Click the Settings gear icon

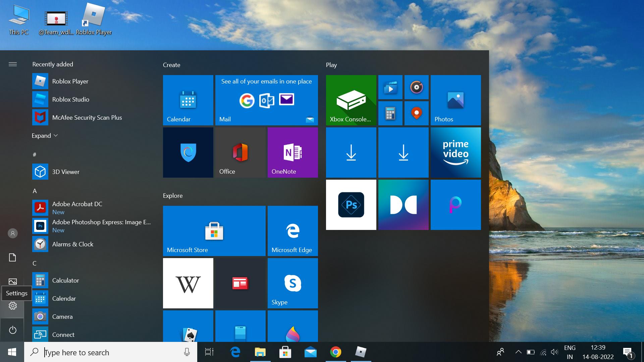pos(12,306)
